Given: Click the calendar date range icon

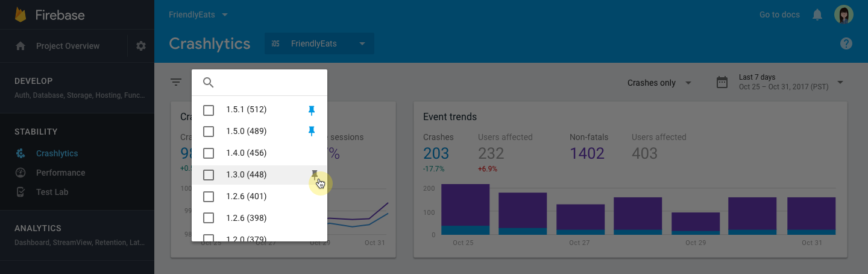Looking at the screenshot, I should pos(722,83).
